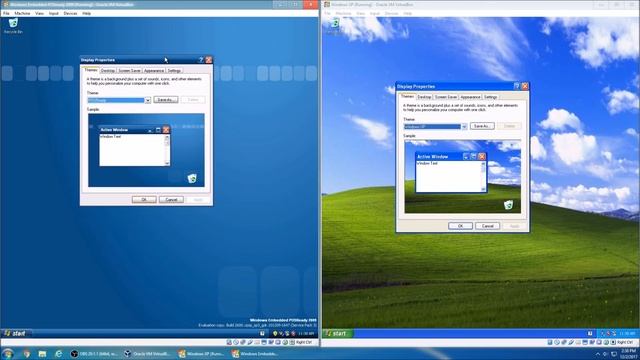Click Windows XP guest taskbar clock
Screen dimensions: 640x360
click(628, 334)
